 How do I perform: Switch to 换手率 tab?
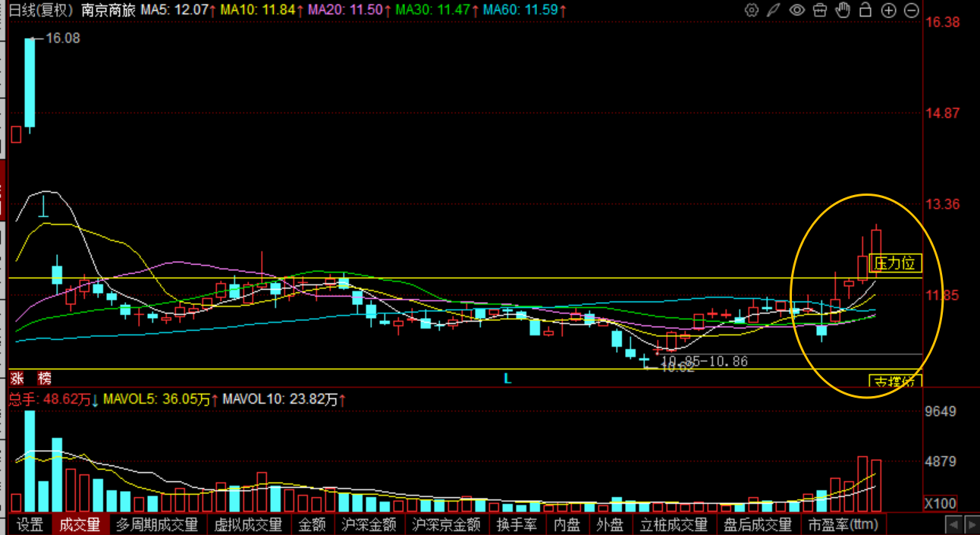[x=517, y=524]
